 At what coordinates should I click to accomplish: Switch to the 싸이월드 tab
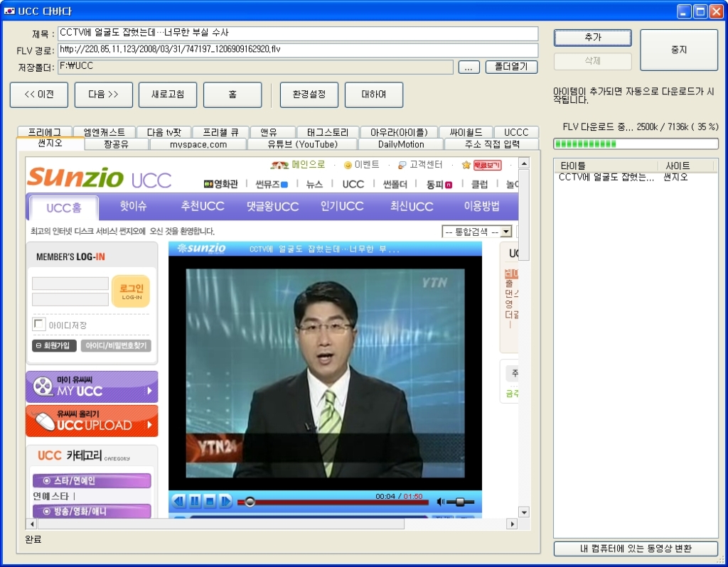pos(466,132)
